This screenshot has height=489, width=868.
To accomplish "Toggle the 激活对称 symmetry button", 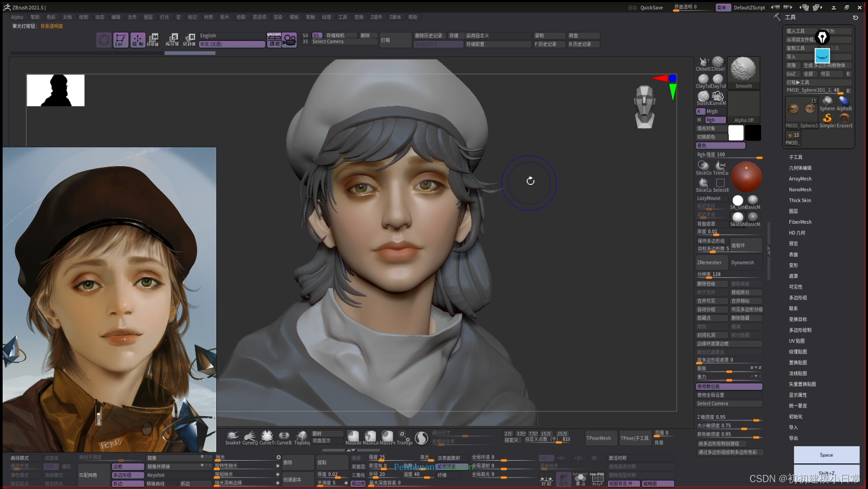I will 640,458.
